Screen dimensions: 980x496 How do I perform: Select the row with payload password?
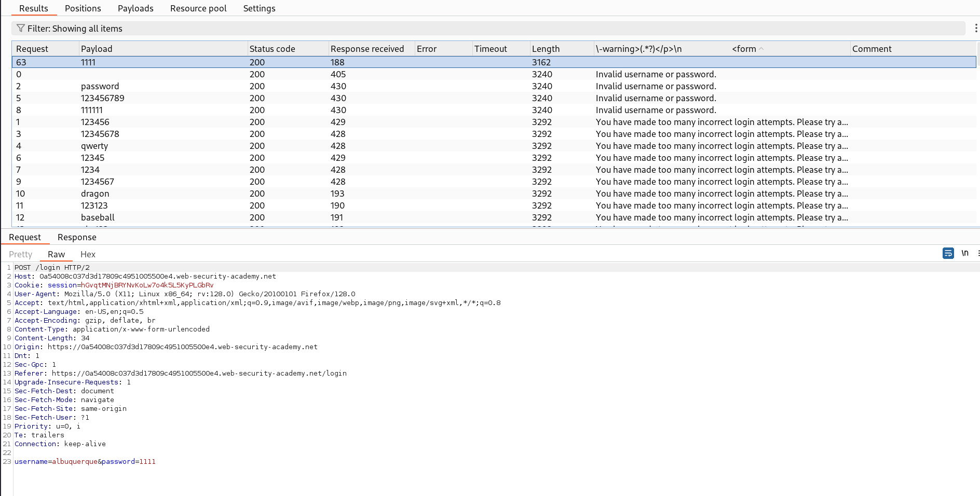(100, 86)
